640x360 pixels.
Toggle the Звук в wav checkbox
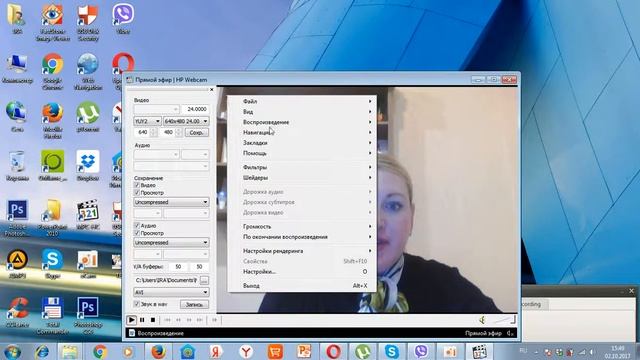click(x=137, y=304)
